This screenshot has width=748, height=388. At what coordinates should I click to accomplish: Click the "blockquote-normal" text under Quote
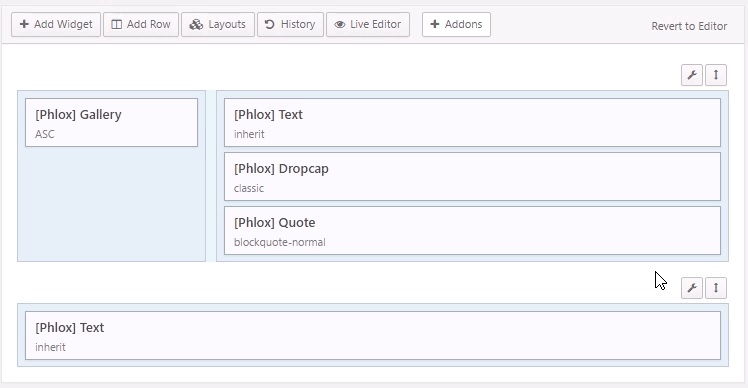[280, 242]
